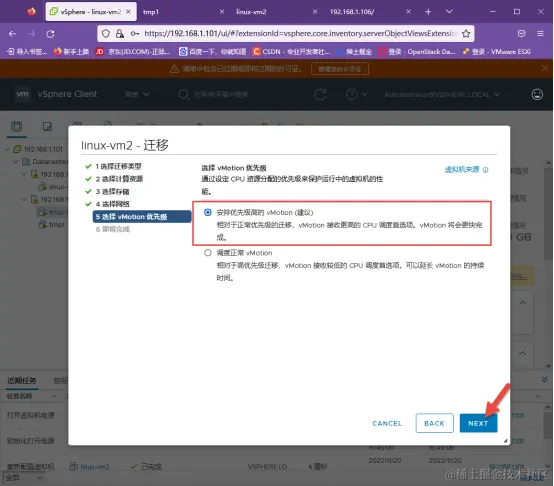Bookmark this page with the star icon

[x=466, y=34]
